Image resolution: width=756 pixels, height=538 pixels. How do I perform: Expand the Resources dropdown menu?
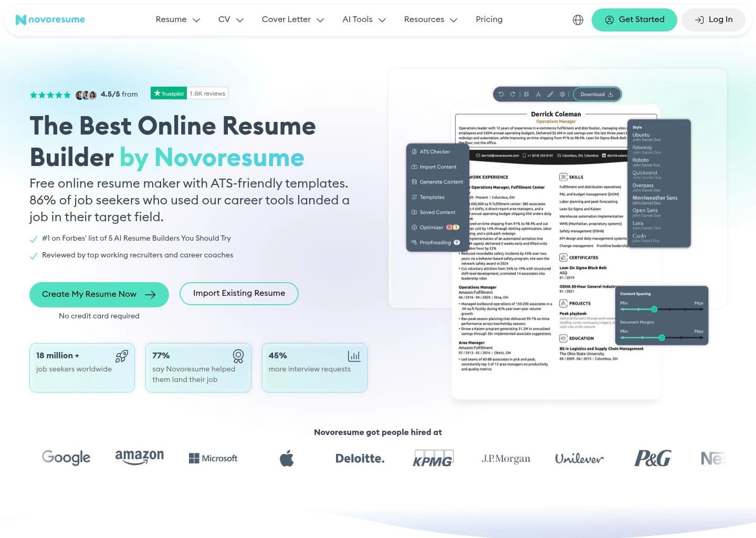[431, 20]
